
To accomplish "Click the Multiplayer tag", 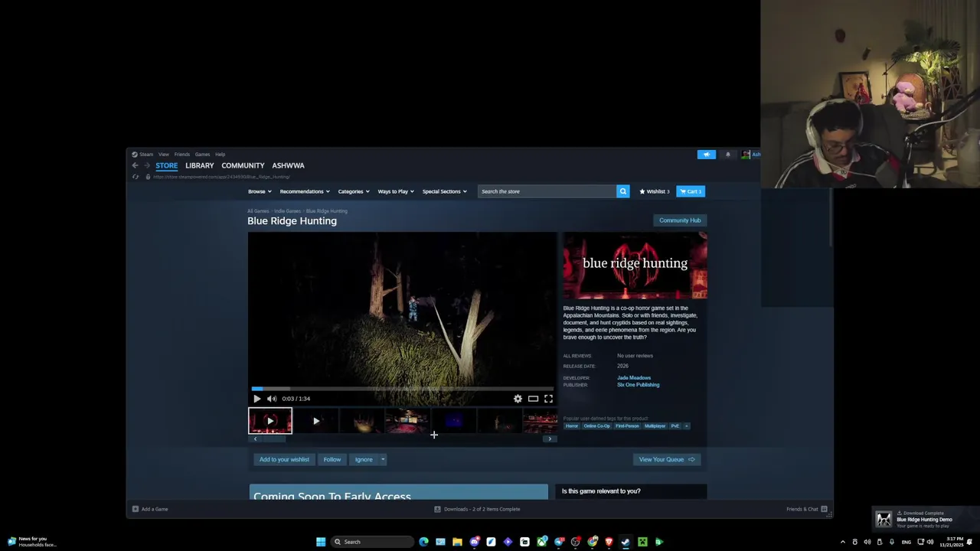I will click(x=655, y=426).
